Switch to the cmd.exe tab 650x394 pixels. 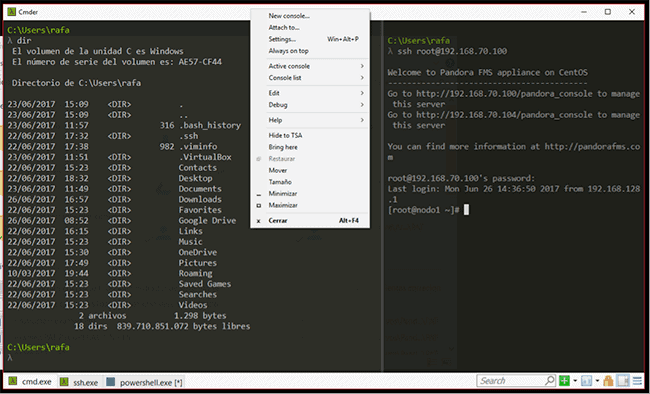pos(30,381)
